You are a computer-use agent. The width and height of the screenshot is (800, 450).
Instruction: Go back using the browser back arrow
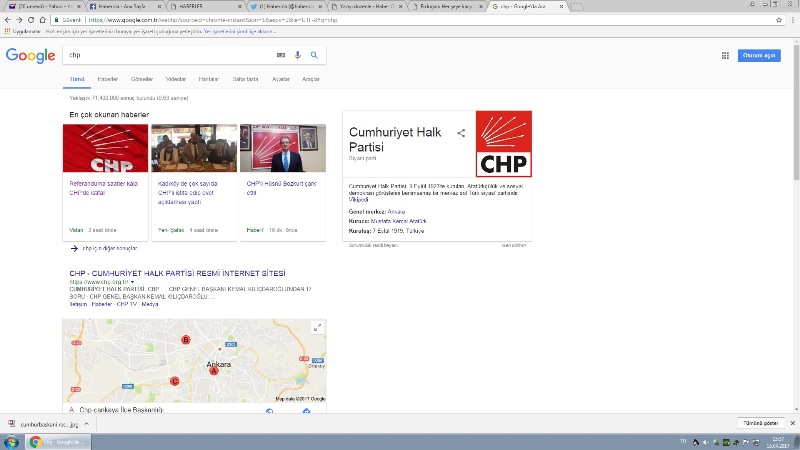point(7,20)
